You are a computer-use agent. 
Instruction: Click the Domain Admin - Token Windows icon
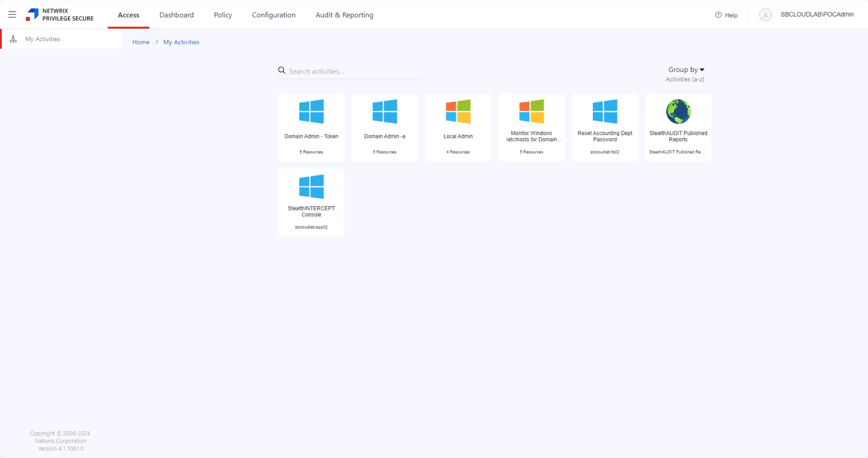[311, 112]
